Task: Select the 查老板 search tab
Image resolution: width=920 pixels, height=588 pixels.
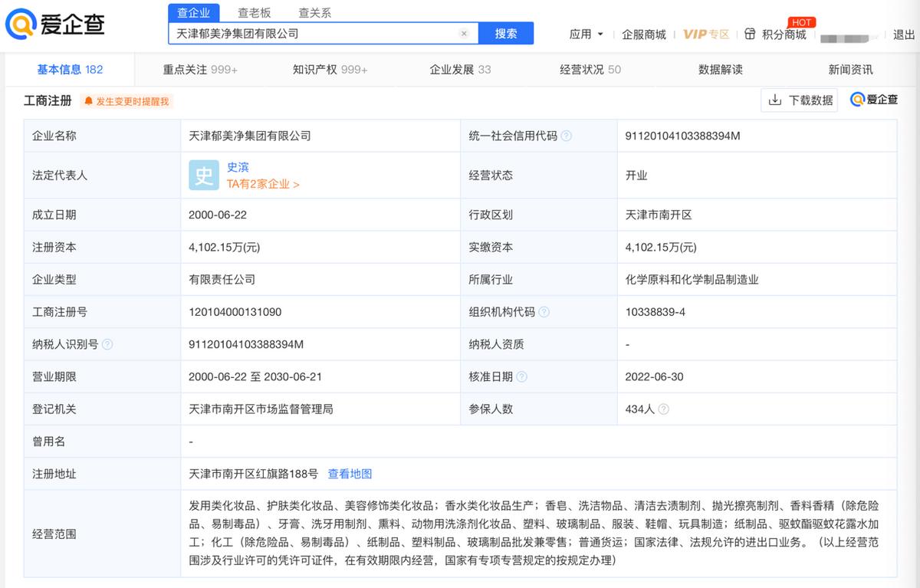Action: 254,12
